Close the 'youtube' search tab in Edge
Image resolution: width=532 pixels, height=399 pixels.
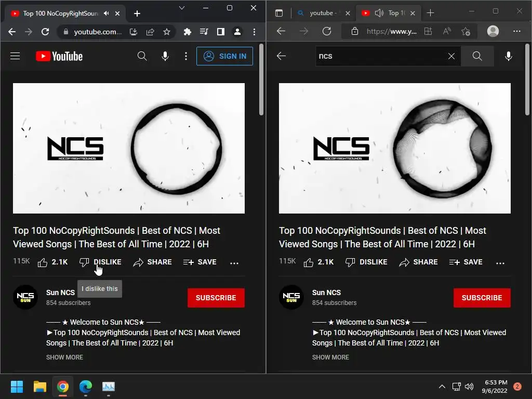pos(348,13)
